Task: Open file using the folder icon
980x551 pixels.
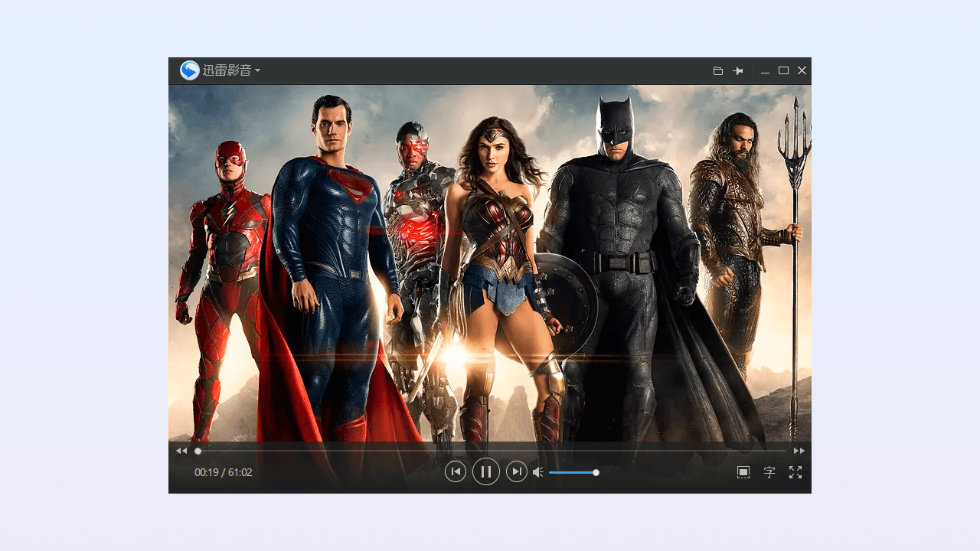Action: pos(718,71)
